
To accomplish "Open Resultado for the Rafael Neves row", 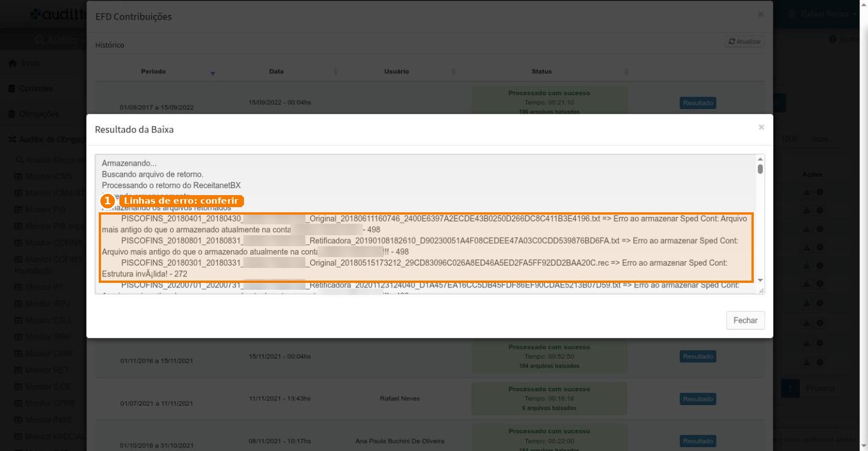I will pos(698,399).
